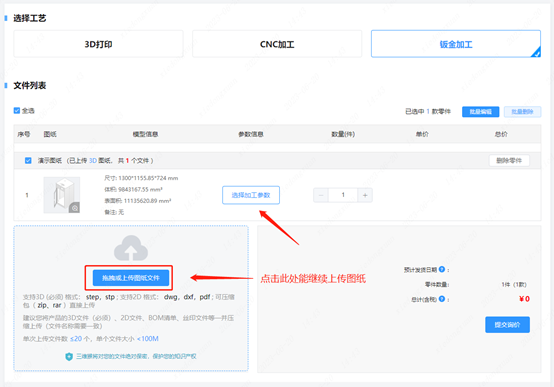Click the 尺寸 1300*1155.85*724 mm text
554x387 pixels.
141,178
